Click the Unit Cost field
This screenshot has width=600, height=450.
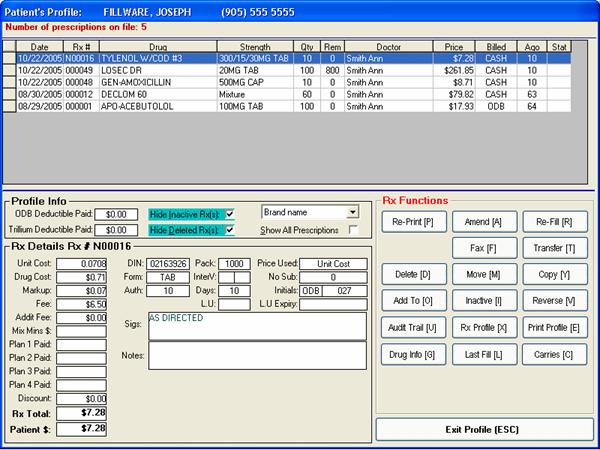(x=81, y=264)
